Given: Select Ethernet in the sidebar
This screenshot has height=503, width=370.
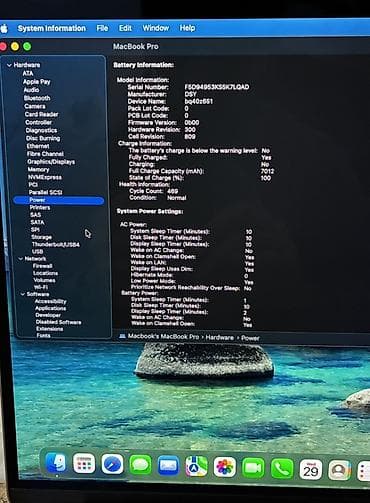Looking at the screenshot, I should (x=38, y=146).
